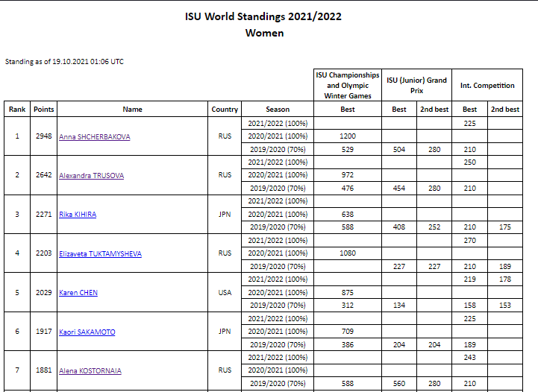538x392 pixels.
Task: Select the Season column header
Action: click(278, 110)
